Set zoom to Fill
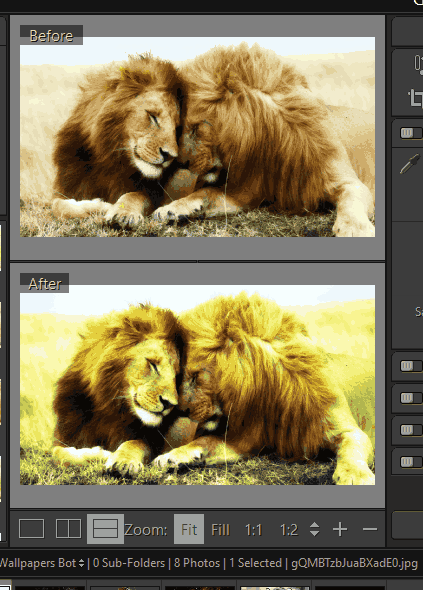 [221, 530]
